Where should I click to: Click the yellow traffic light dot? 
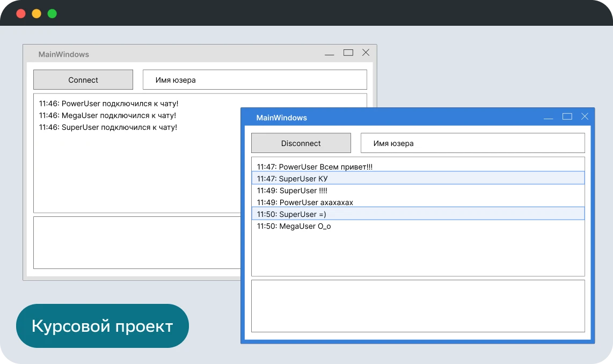point(37,14)
